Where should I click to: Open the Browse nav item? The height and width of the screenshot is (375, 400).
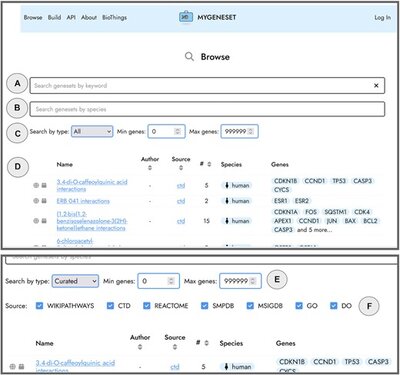coord(33,17)
